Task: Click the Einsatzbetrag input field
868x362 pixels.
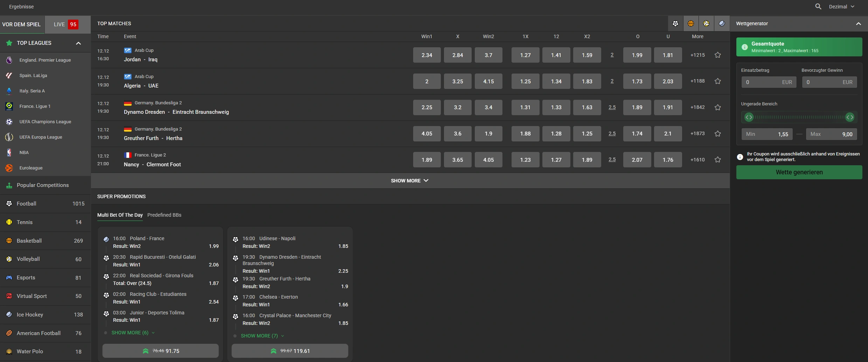Action: tap(769, 82)
